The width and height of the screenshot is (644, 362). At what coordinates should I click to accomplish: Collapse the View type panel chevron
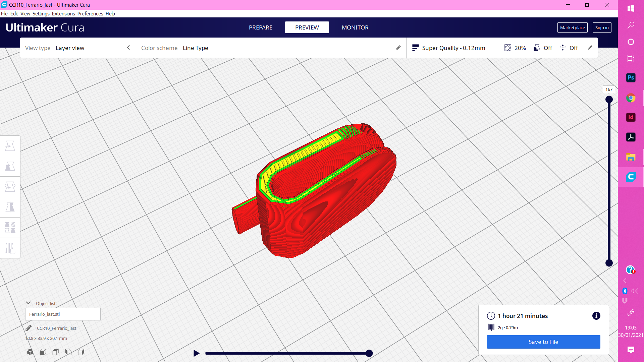point(128,48)
